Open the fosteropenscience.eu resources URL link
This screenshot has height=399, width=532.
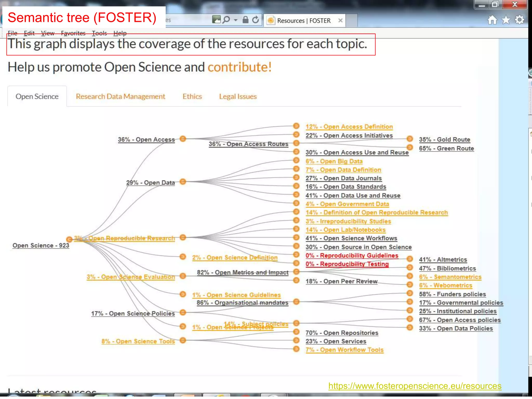[x=415, y=386]
